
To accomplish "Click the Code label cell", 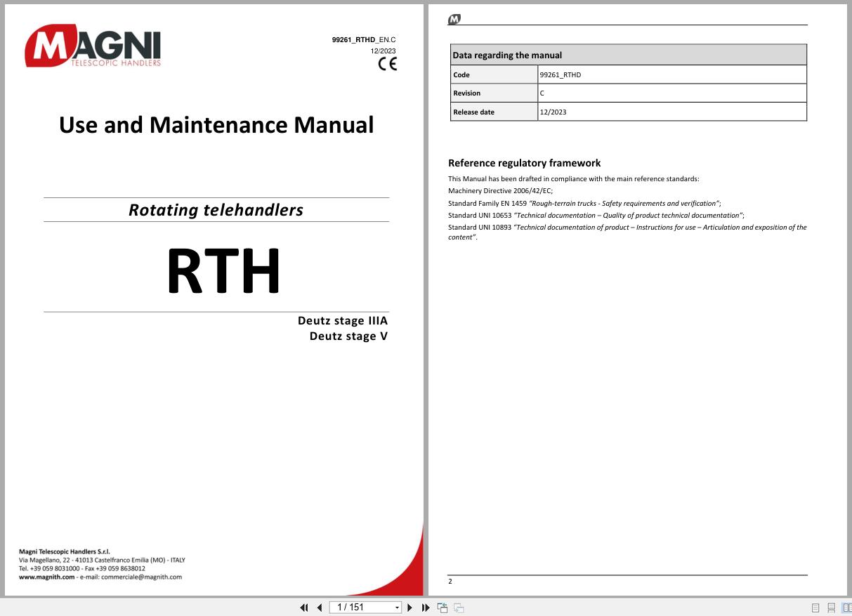I will [x=494, y=74].
